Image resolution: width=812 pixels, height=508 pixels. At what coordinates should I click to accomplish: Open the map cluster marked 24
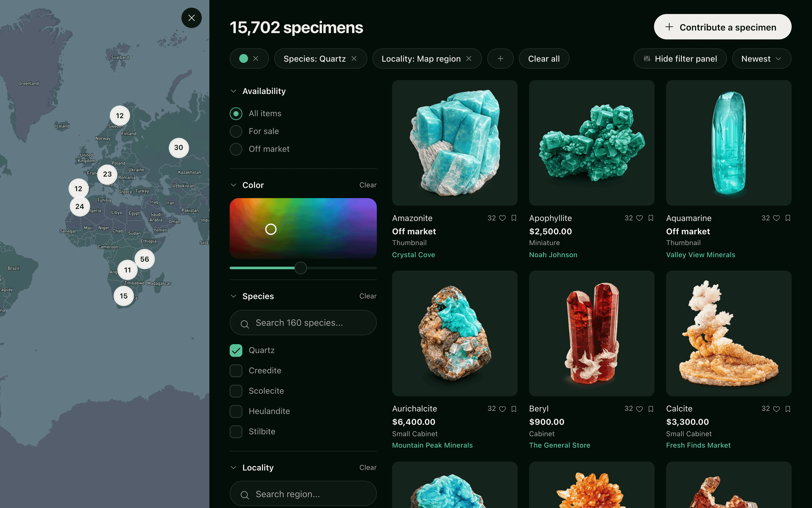click(80, 206)
